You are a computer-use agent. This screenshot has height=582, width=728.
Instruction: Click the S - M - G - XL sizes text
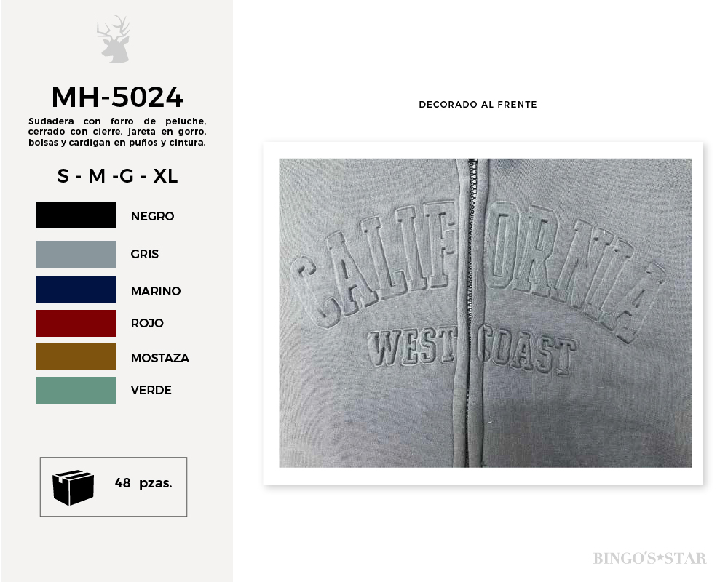coord(117,176)
